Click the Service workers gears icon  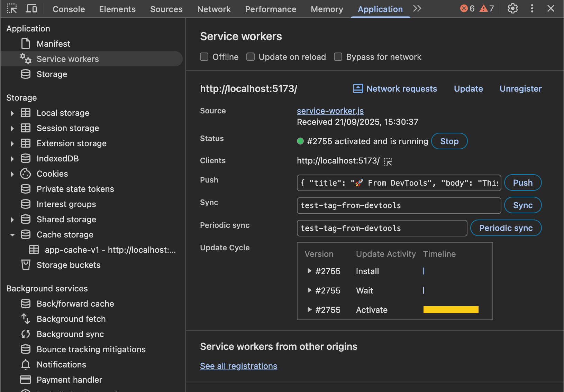pyautogui.click(x=26, y=59)
